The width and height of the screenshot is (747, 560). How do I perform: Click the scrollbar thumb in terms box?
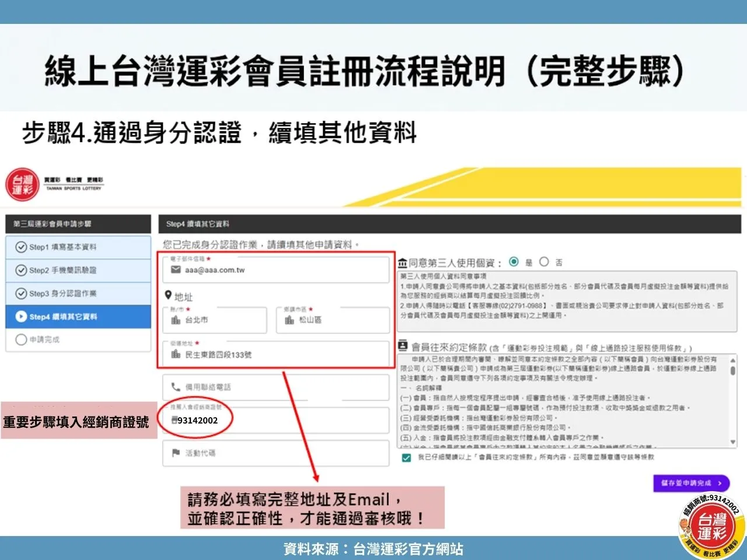pyautogui.click(x=733, y=371)
